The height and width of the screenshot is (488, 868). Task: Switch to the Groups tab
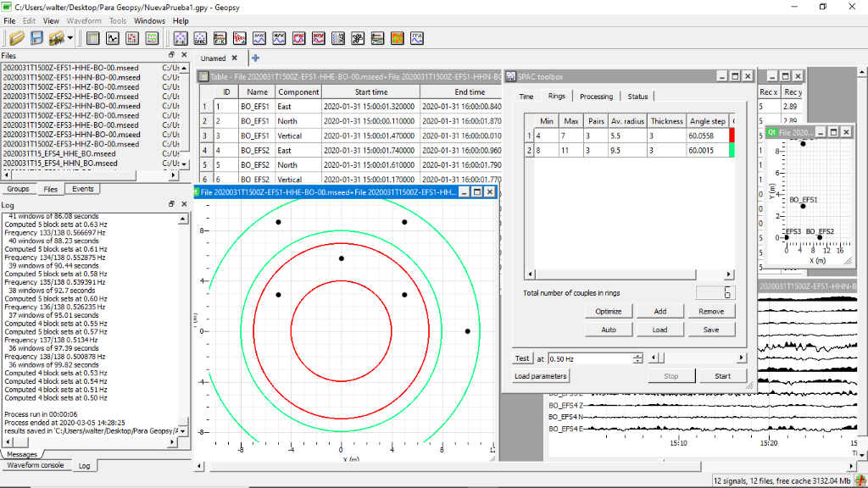18,189
